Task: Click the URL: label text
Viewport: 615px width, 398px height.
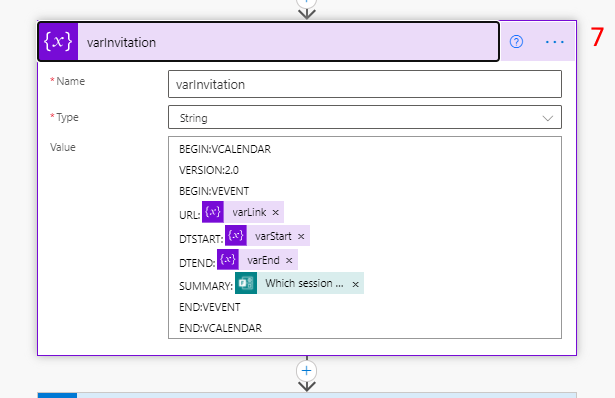Action: (x=189, y=215)
